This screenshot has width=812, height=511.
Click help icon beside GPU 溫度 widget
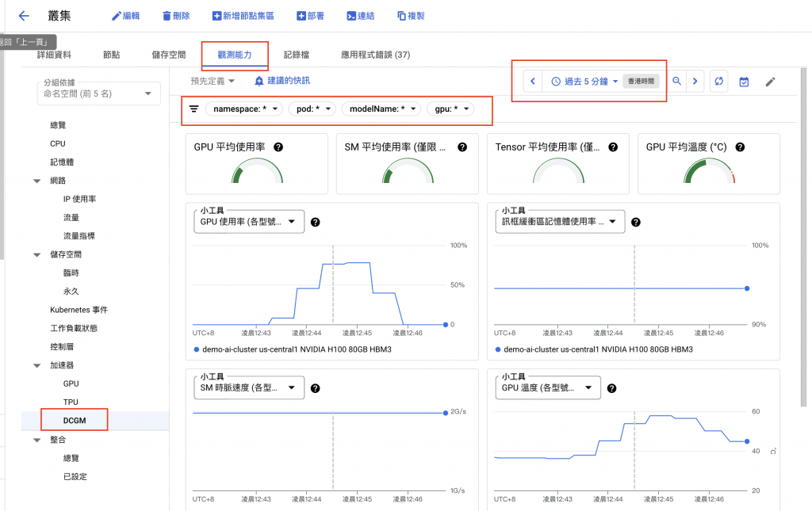(611, 388)
